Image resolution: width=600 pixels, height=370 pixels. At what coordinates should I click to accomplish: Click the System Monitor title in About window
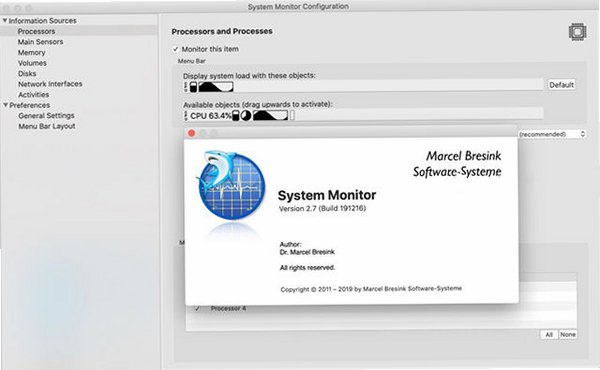327,195
